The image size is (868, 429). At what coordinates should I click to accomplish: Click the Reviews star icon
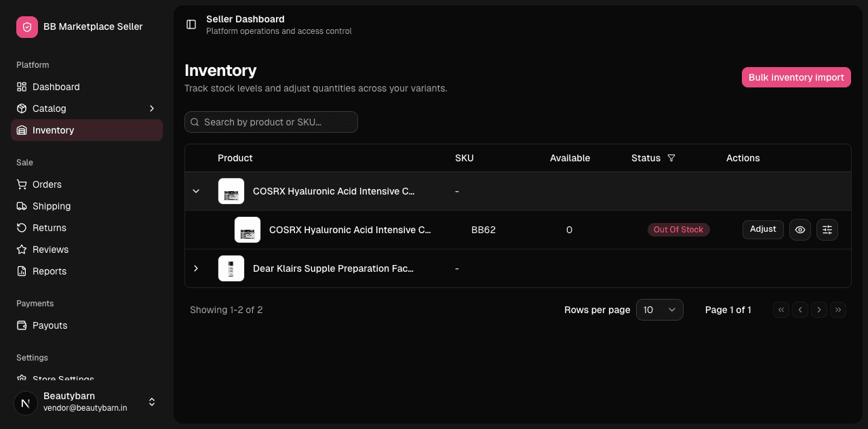pyautogui.click(x=22, y=249)
